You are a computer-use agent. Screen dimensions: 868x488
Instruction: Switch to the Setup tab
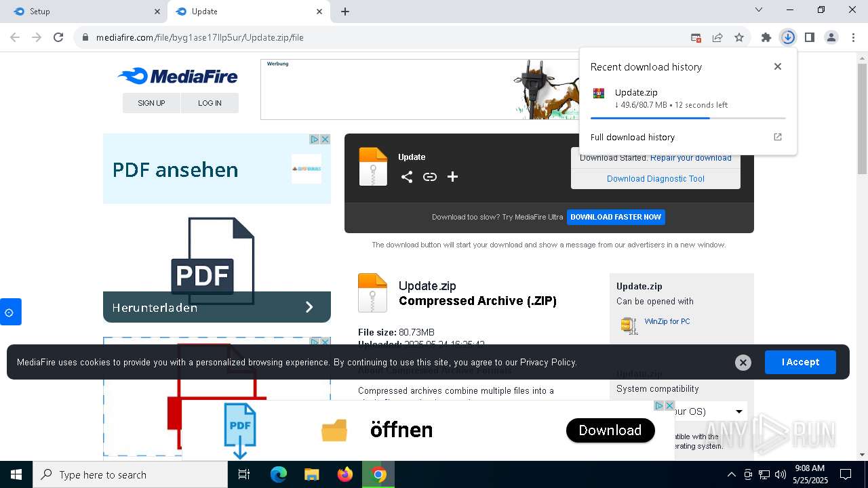(x=81, y=12)
